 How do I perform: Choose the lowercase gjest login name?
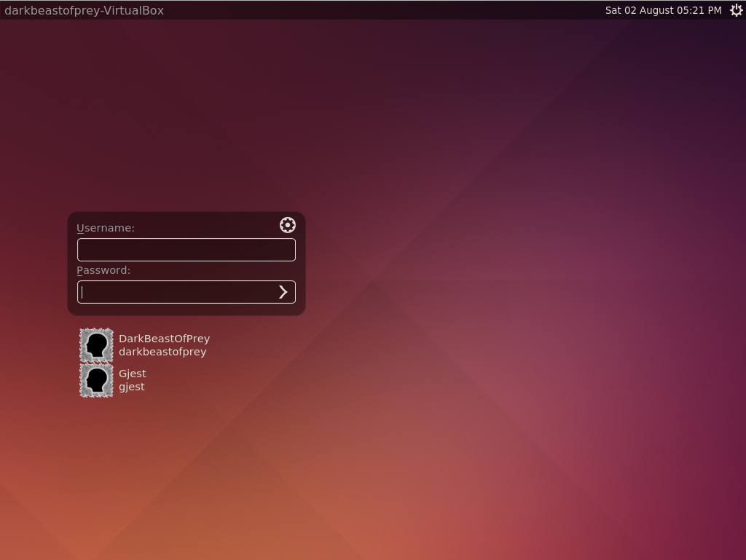click(x=131, y=387)
